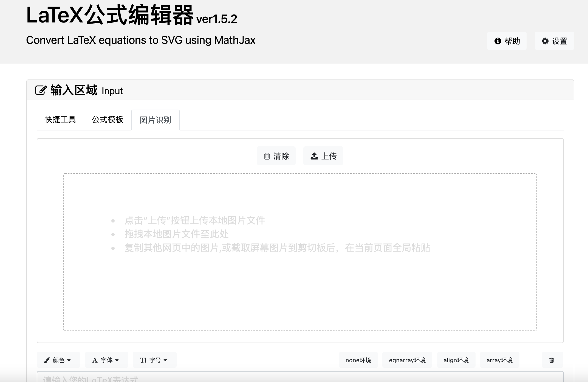This screenshot has width=588, height=382.
Task: Select the brush icon next to 颜色
Action: click(47, 360)
